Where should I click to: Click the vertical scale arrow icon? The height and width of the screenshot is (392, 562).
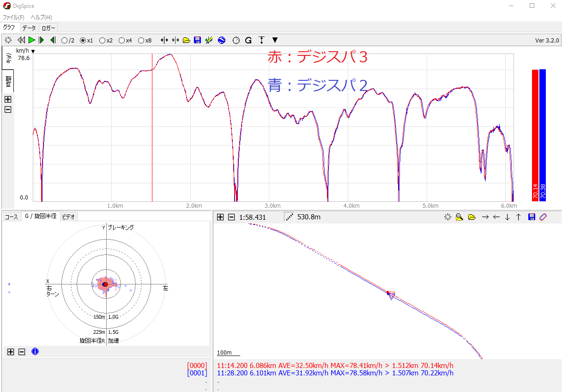pos(262,40)
